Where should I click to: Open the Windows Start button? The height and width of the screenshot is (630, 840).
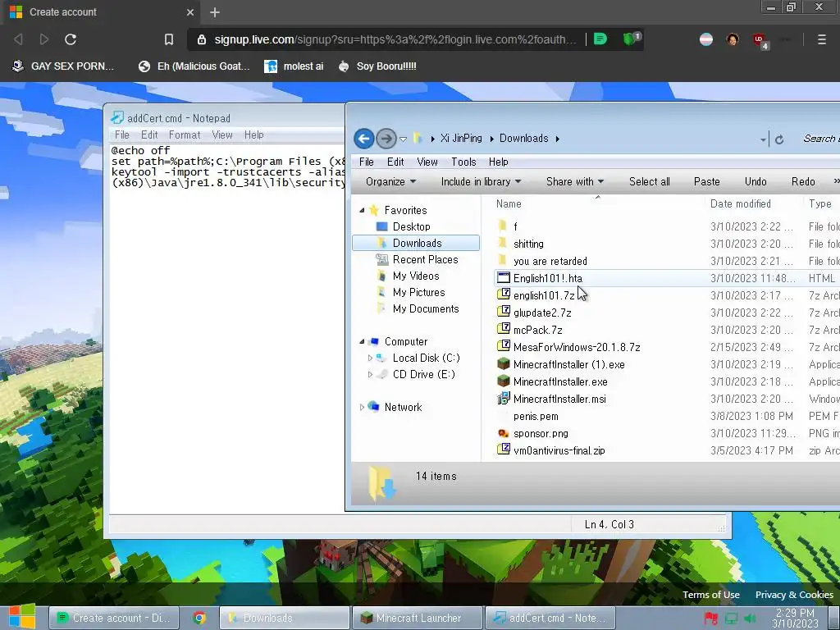click(21, 617)
